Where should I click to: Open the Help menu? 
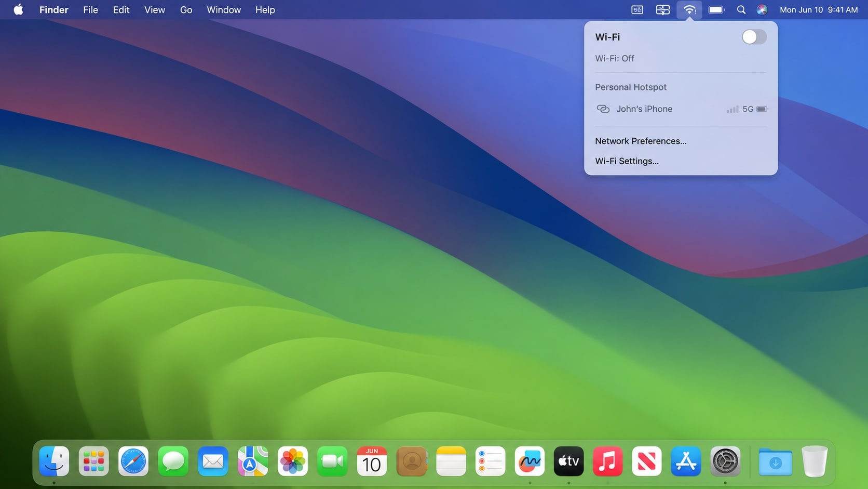pyautogui.click(x=265, y=10)
